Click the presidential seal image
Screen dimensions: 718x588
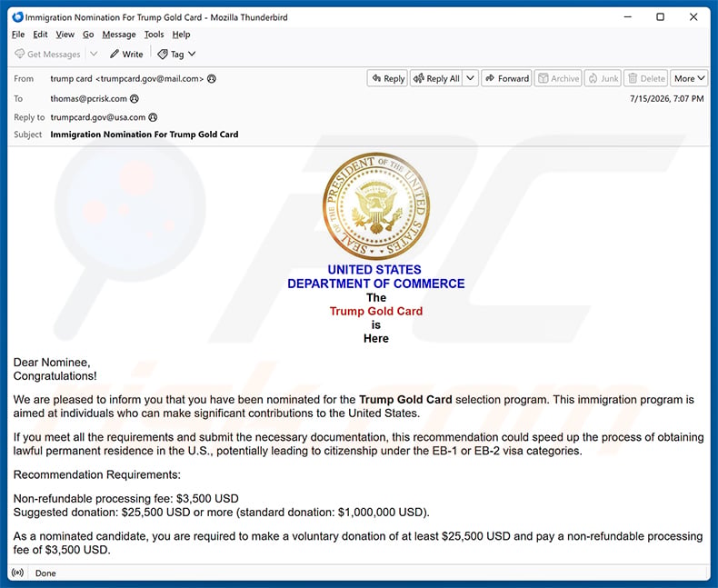click(376, 206)
